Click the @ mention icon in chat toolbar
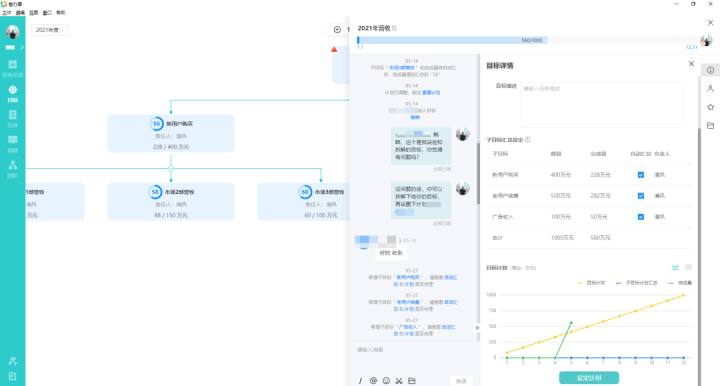The width and height of the screenshot is (720, 386). [373, 381]
